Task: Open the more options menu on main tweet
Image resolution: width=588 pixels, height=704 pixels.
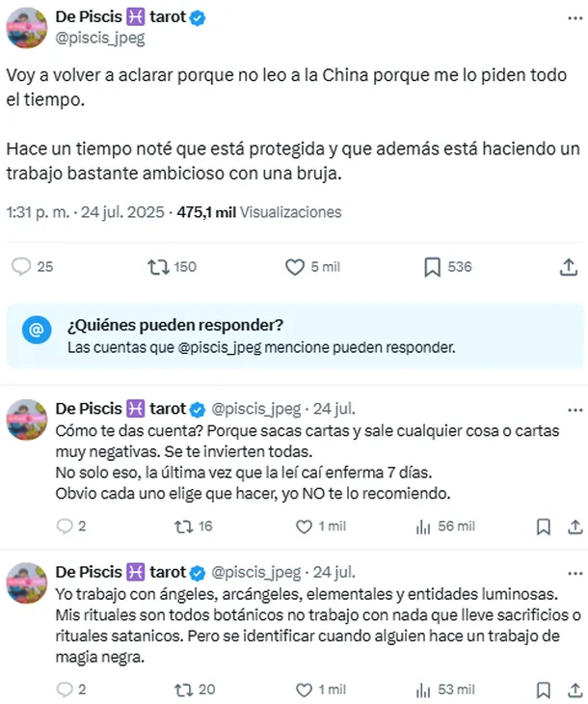Action: tap(575, 18)
